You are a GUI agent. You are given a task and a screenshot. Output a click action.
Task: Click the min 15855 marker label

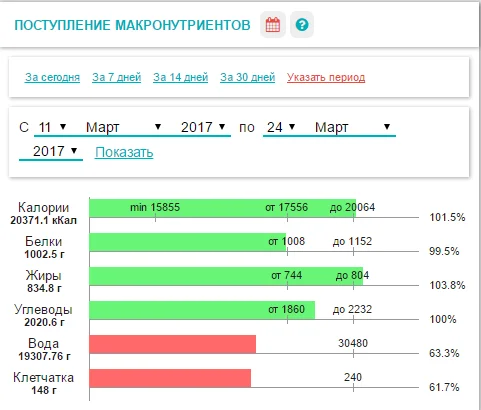(x=155, y=207)
